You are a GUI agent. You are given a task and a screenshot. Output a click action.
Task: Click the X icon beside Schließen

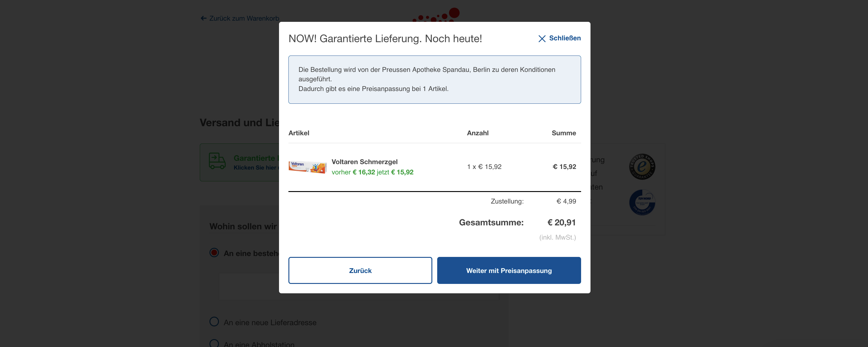[x=542, y=39]
